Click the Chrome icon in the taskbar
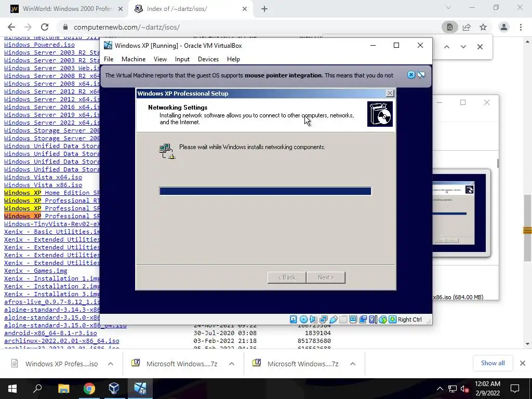The width and height of the screenshot is (532, 399). pos(89,388)
